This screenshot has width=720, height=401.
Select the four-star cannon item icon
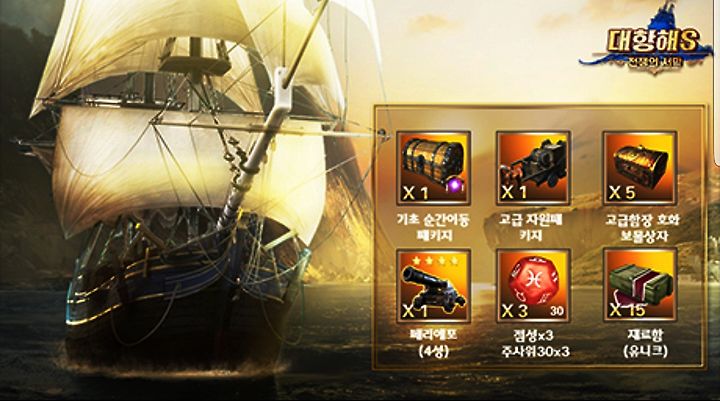click(x=433, y=286)
